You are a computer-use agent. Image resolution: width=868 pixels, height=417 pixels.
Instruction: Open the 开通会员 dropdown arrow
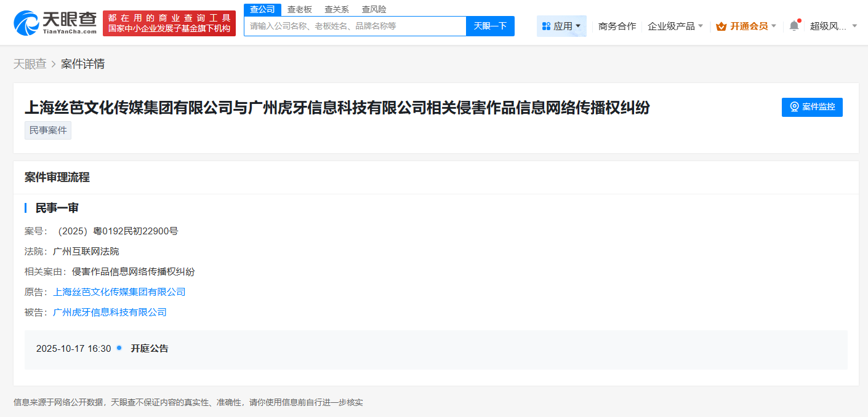(774, 26)
